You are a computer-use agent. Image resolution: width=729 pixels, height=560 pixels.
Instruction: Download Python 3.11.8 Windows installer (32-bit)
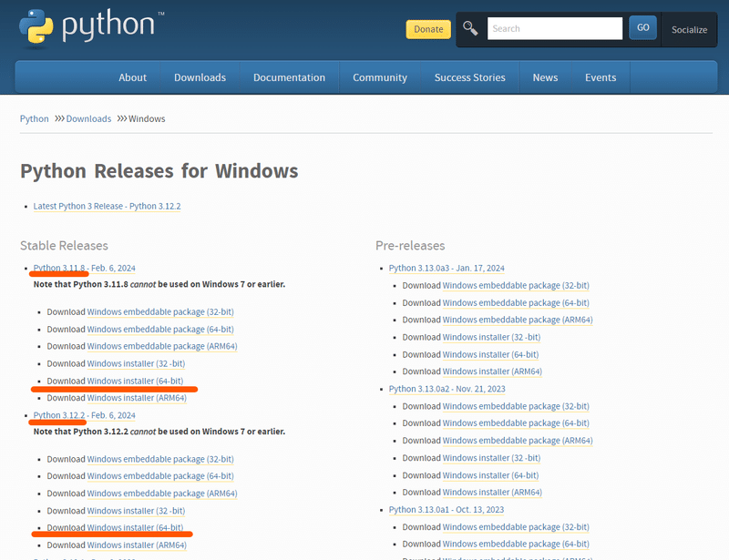136,363
